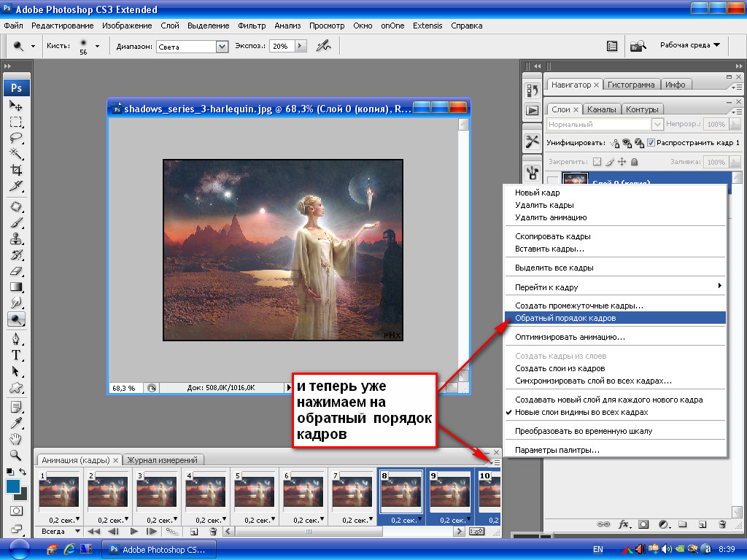Toggle lock position in Layers panel

point(622,162)
